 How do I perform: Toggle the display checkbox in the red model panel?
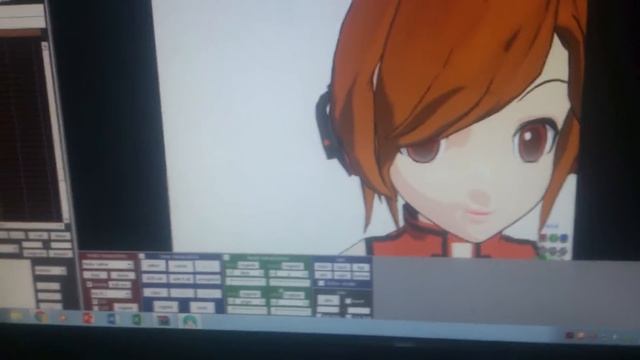tap(89, 284)
